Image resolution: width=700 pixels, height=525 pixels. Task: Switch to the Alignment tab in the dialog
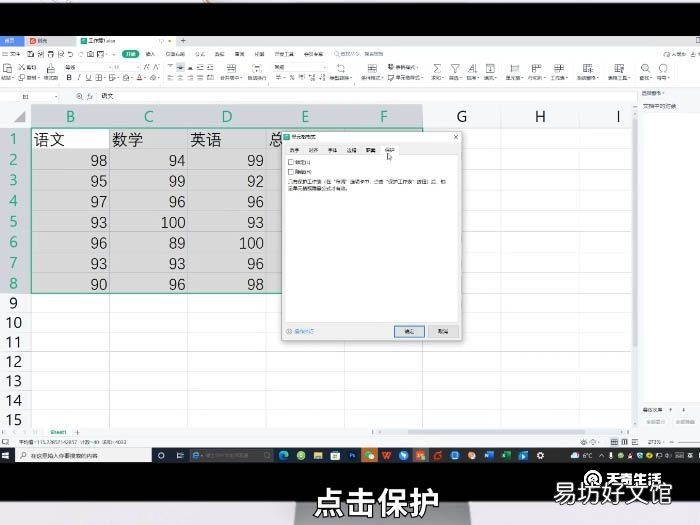[313, 150]
